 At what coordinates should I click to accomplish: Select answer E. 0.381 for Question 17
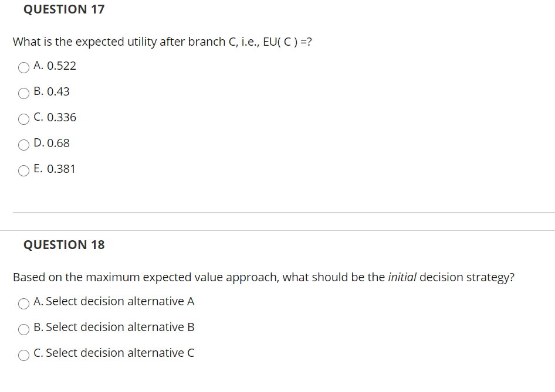(23, 171)
